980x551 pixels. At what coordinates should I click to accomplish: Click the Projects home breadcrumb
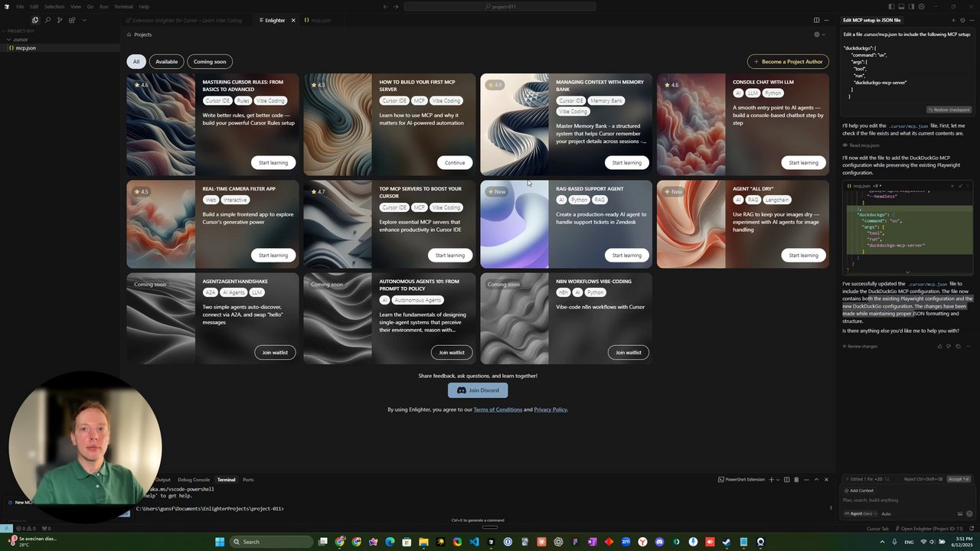click(x=139, y=34)
